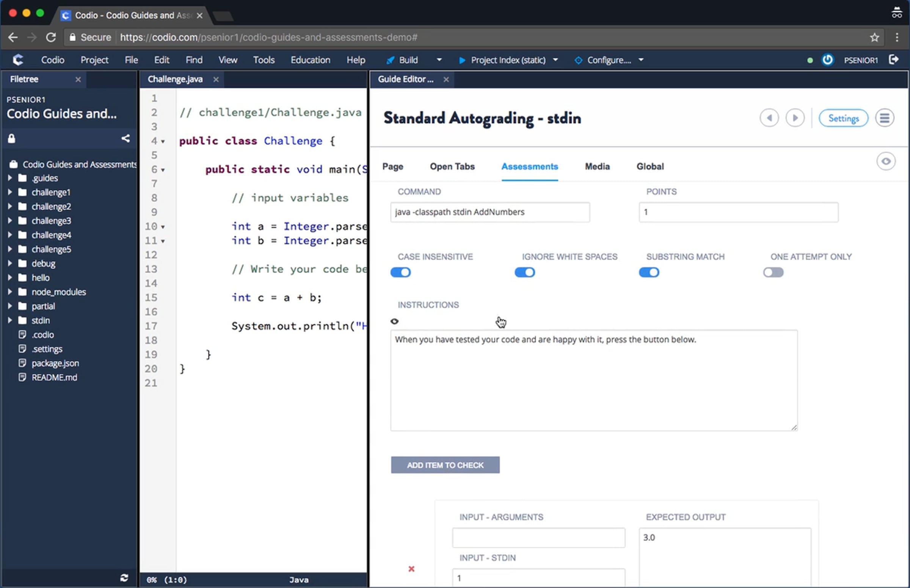Open the Build dropdown arrow

tap(439, 60)
